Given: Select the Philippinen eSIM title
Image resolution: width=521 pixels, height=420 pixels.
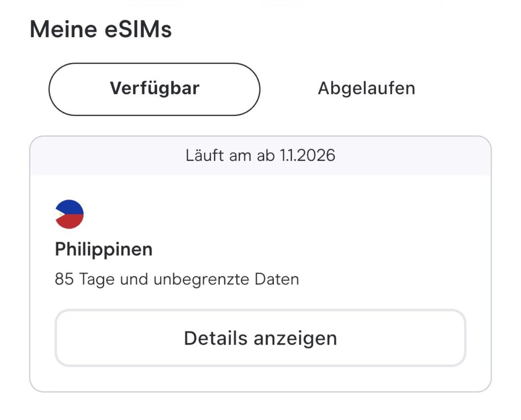Looking at the screenshot, I should pyautogui.click(x=104, y=249).
